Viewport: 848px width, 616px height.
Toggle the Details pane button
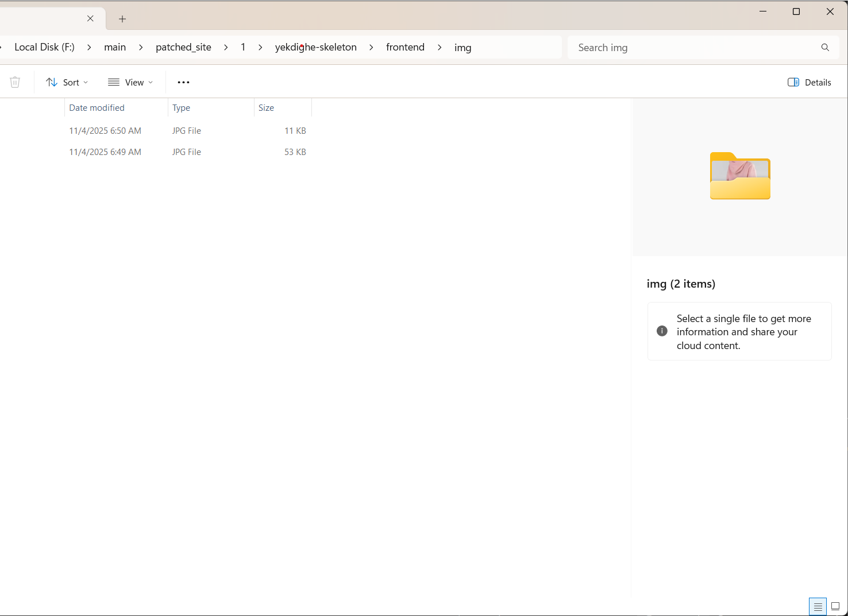[809, 82]
